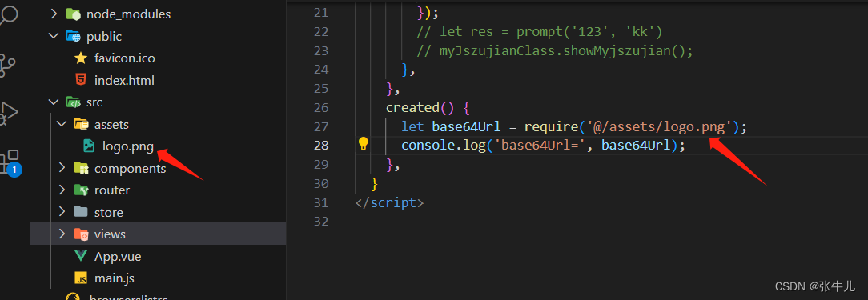Click line number 21 in gutter

tap(321, 12)
